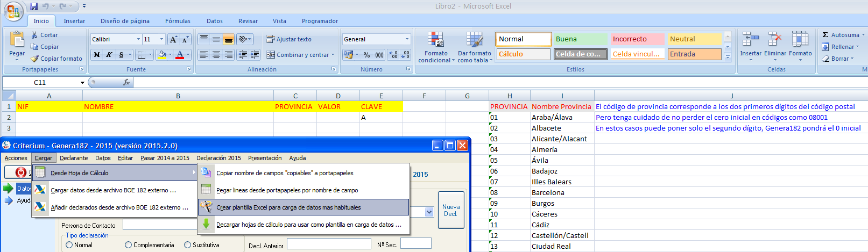Apply the Incorrecto pink cell style
The image size is (868, 252).
click(638, 39)
